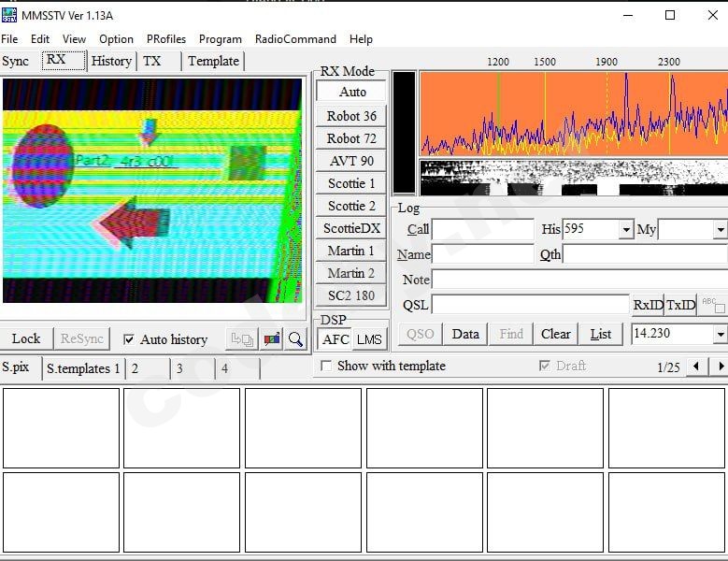Screen dimensions: 728x561
Task: Select Auto RX mode
Action: (351, 92)
